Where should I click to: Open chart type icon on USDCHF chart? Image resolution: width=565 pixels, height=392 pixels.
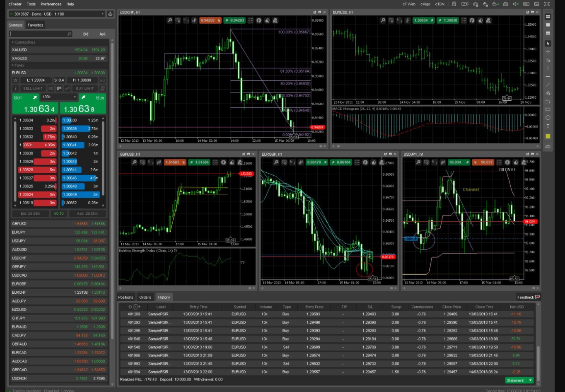pyautogui.click(x=194, y=20)
